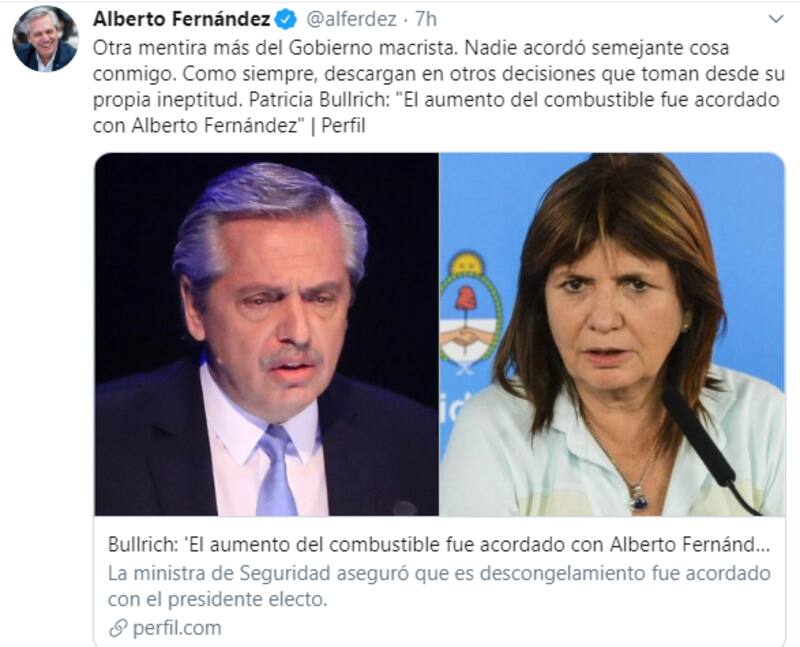Open the @alferdez handle link
This screenshot has height=647, width=800.
click(351, 19)
